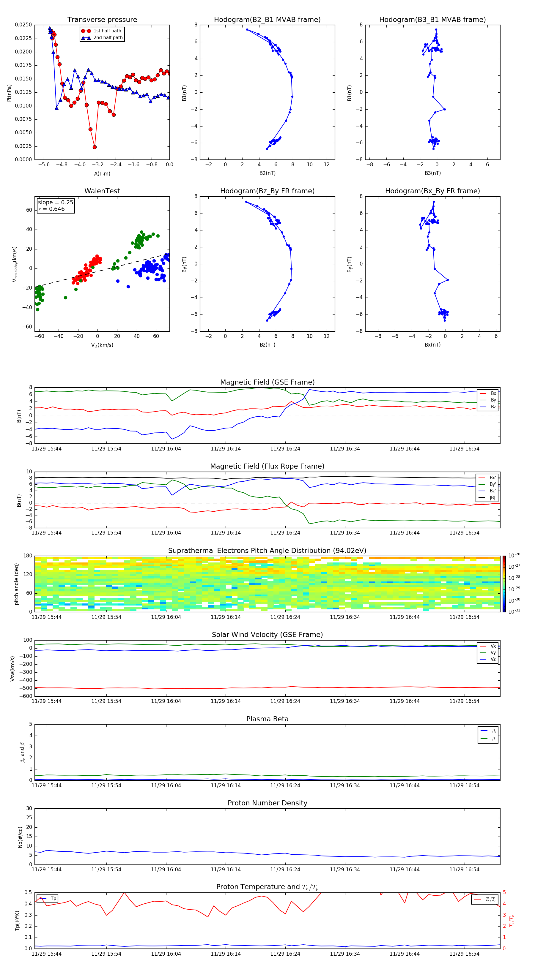Click the "Proton Temperature and Te/Tp" title
This screenshot has height=980, width=535.
(267, 887)
